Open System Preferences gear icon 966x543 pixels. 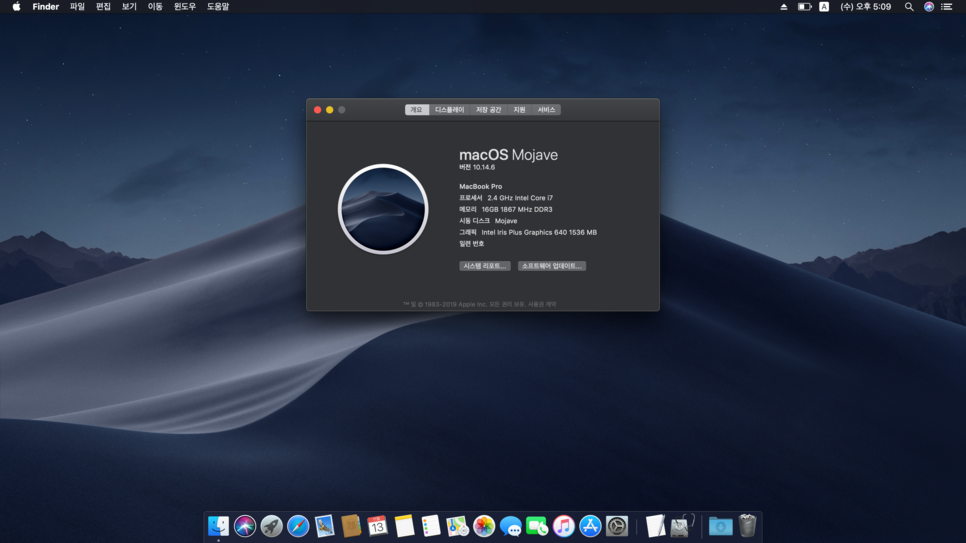pos(617,526)
